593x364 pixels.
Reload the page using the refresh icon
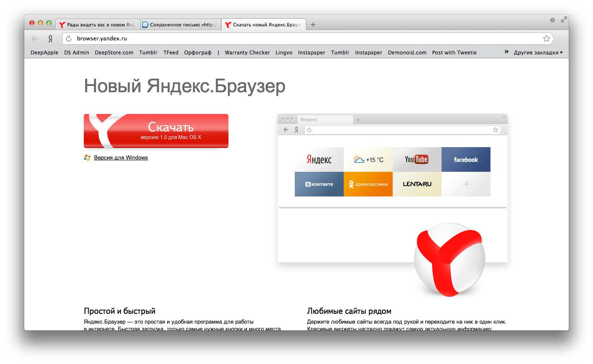[x=68, y=38]
